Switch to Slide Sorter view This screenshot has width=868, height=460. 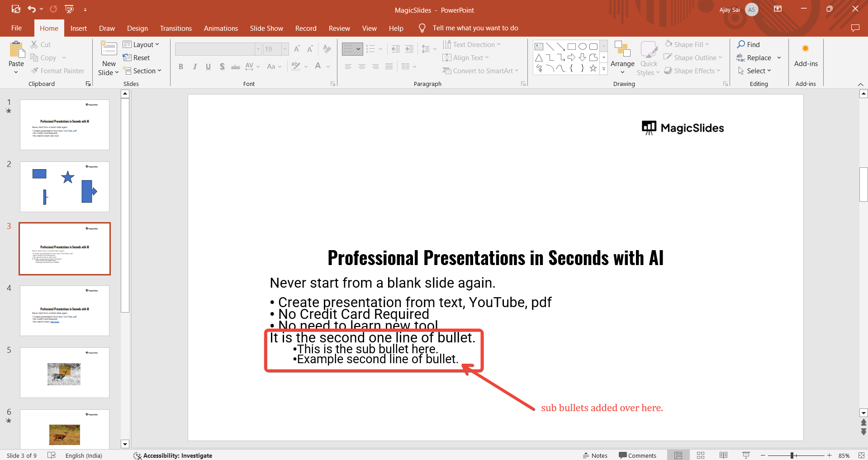click(701, 455)
